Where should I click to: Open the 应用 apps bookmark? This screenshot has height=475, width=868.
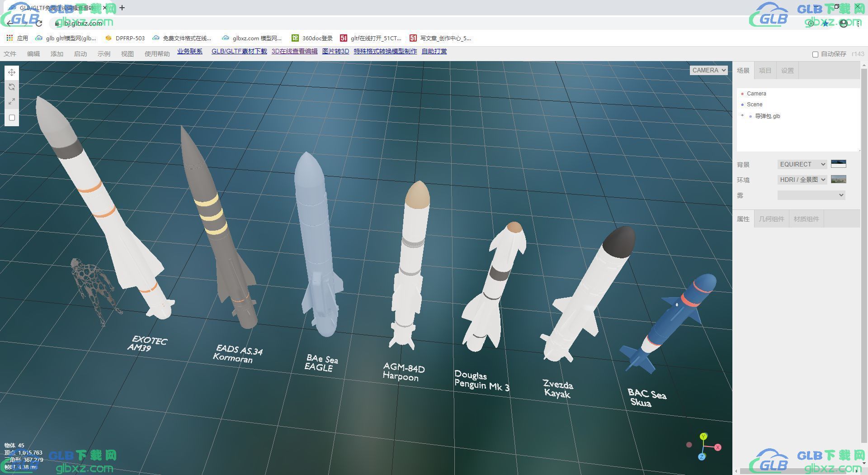point(17,38)
